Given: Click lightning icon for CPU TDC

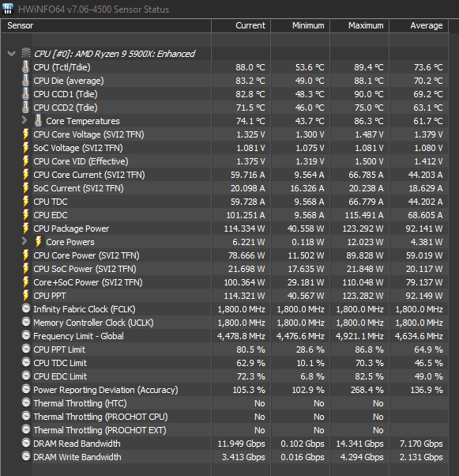Looking at the screenshot, I should coord(26,202).
